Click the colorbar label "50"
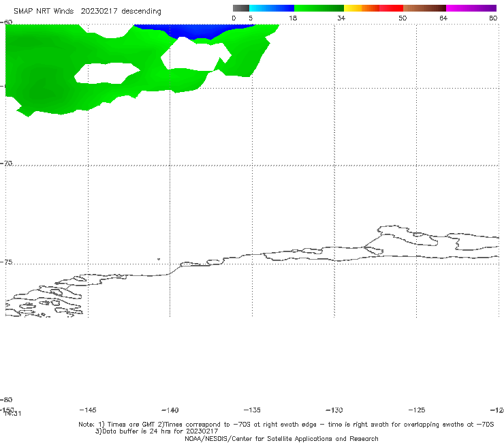The image size is (504, 443). click(403, 18)
